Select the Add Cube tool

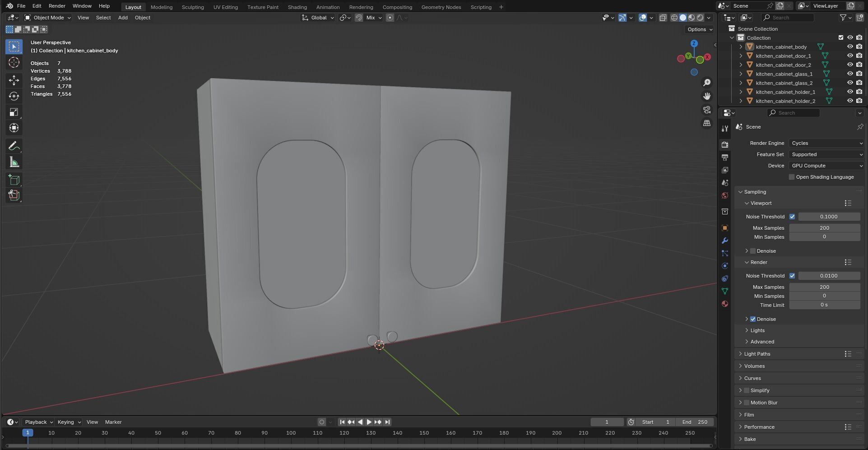(x=14, y=180)
